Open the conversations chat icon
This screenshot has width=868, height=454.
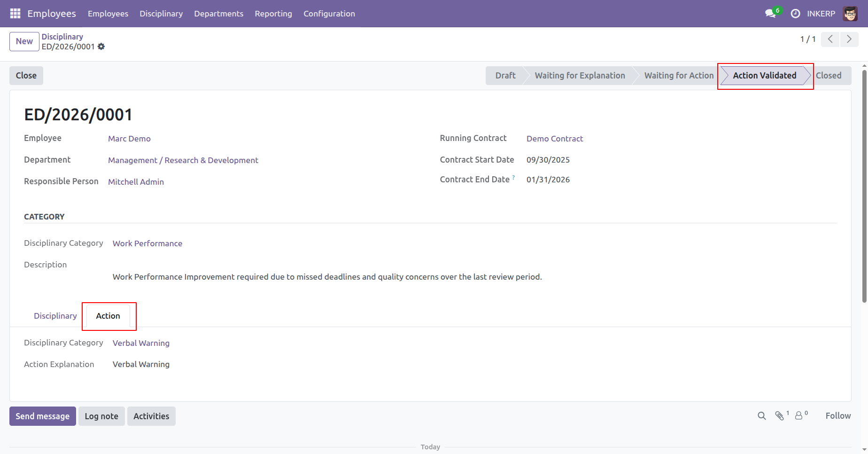pos(770,14)
